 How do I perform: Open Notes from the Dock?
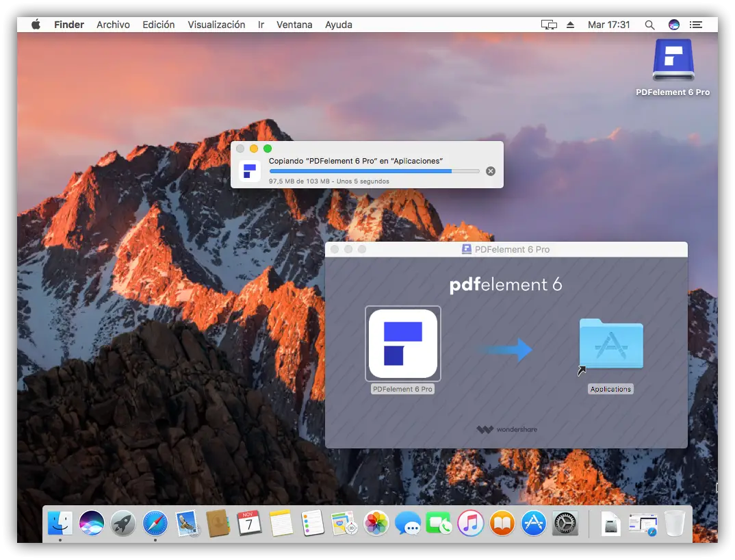click(281, 523)
